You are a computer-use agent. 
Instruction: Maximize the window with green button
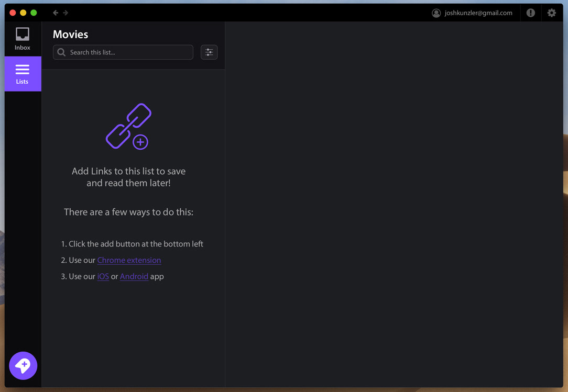[34, 13]
